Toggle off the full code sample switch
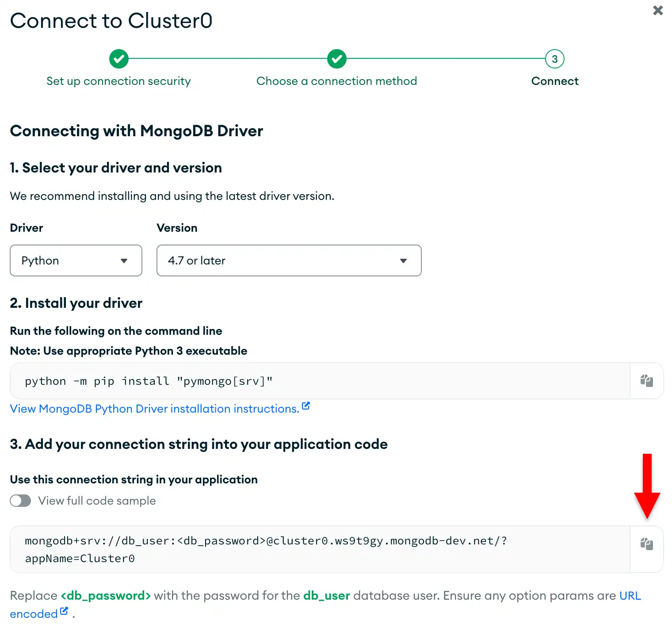 pos(20,501)
